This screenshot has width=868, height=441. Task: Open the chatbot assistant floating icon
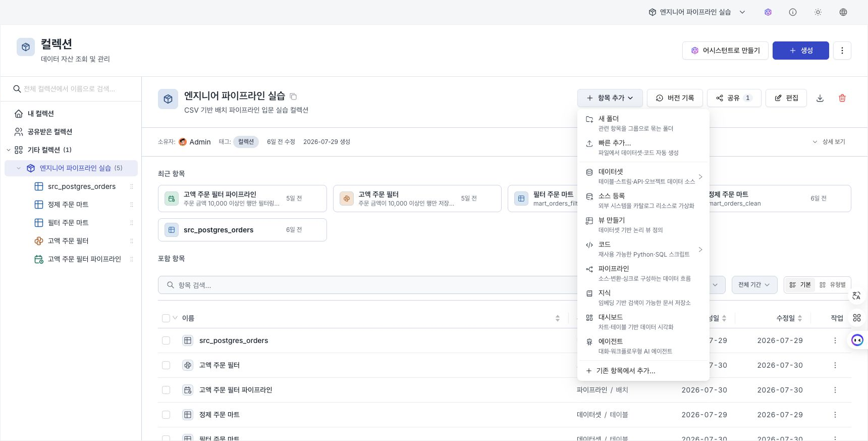pyautogui.click(x=857, y=340)
